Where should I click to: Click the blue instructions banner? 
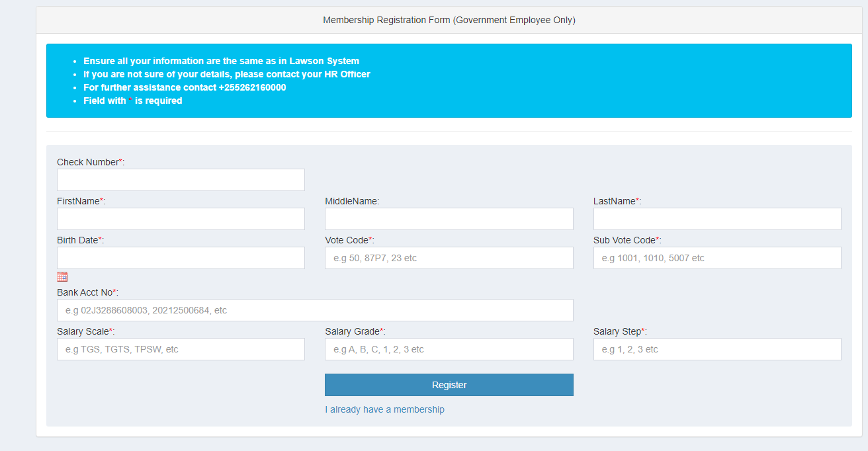tap(449, 80)
